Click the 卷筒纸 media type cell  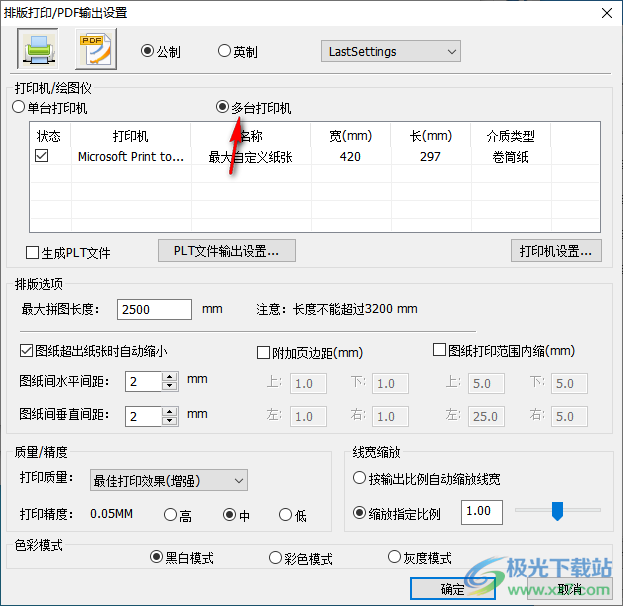point(511,157)
